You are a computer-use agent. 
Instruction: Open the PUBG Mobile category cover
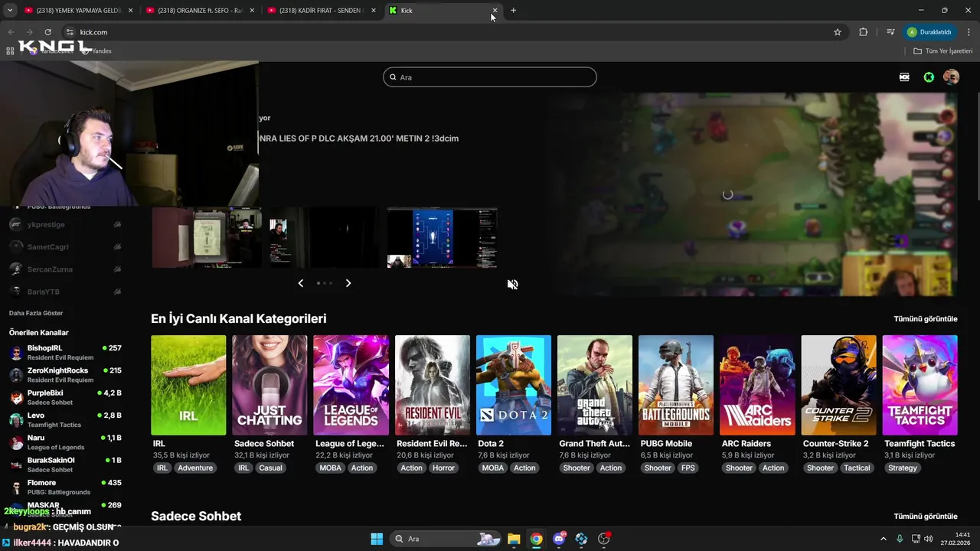[x=676, y=385]
